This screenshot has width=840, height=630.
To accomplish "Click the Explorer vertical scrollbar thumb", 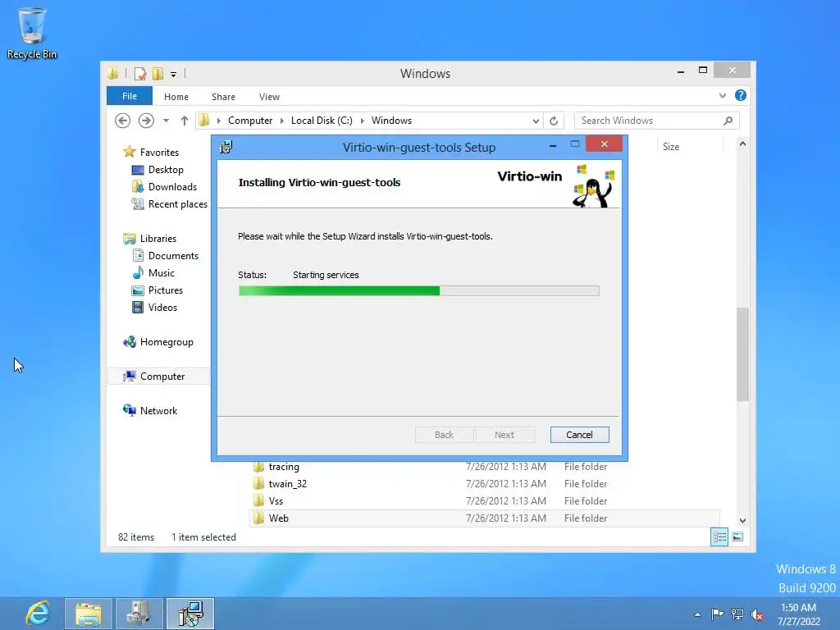I will pyautogui.click(x=742, y=354).
